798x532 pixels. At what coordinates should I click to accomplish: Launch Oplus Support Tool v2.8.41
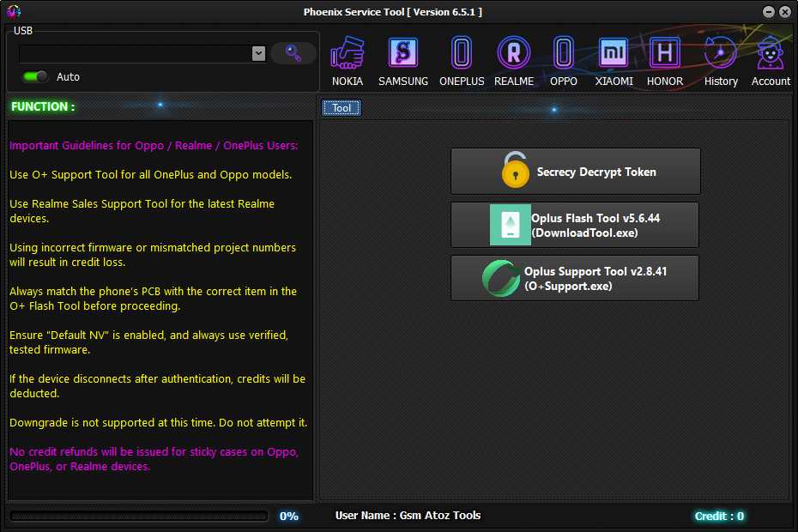(575, 277)
